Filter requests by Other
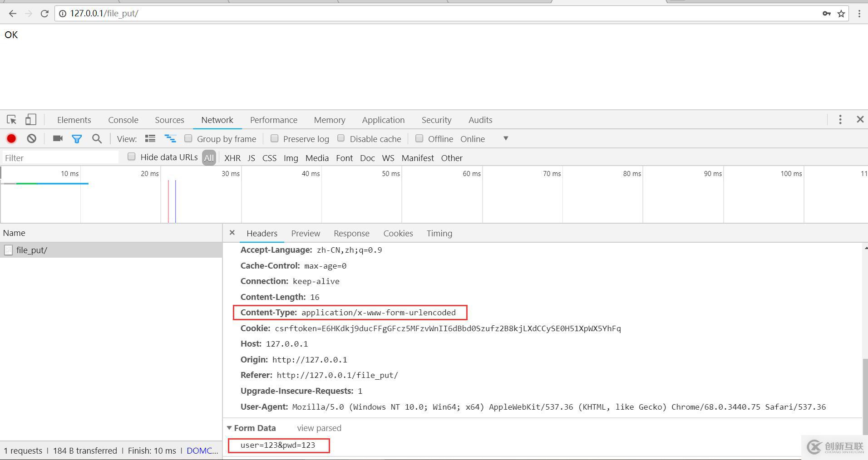Image resolution: width=868 pixels, height=460 pixels. pos(452,158)
